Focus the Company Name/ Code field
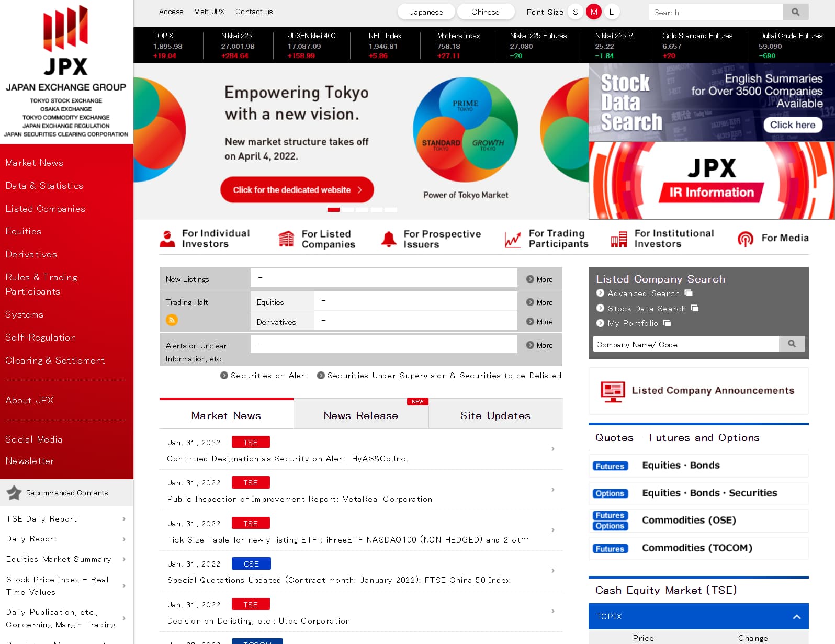835x644 pixels. click(686, 344)
